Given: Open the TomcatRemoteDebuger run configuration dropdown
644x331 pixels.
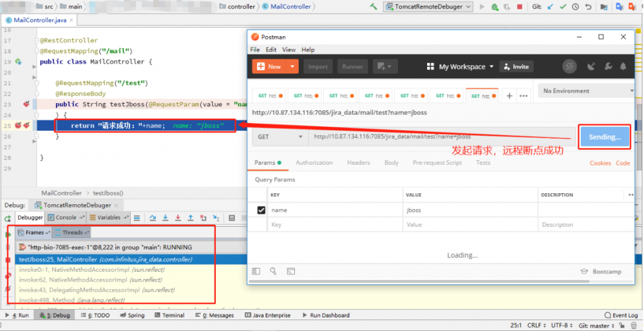Looking at the screenshot, I should pos(428,6).
